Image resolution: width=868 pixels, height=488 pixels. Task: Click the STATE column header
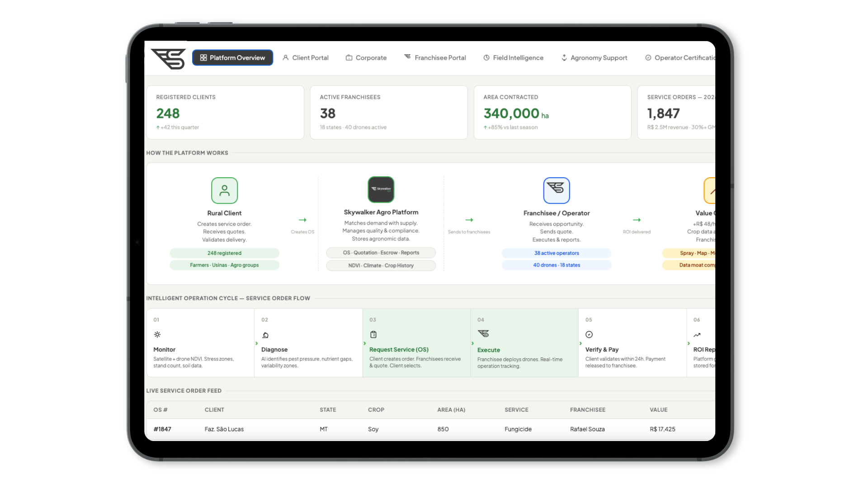click(328, 410)
